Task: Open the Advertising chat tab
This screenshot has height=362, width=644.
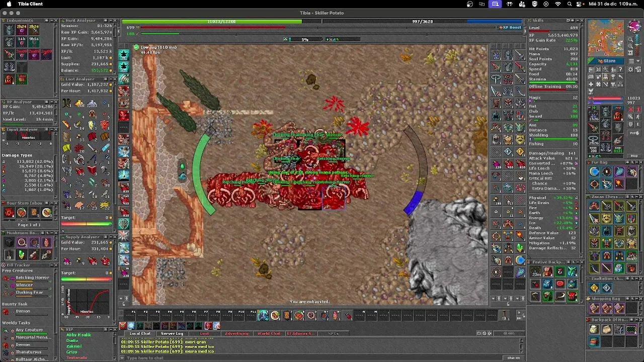Action: coord(236,333)
